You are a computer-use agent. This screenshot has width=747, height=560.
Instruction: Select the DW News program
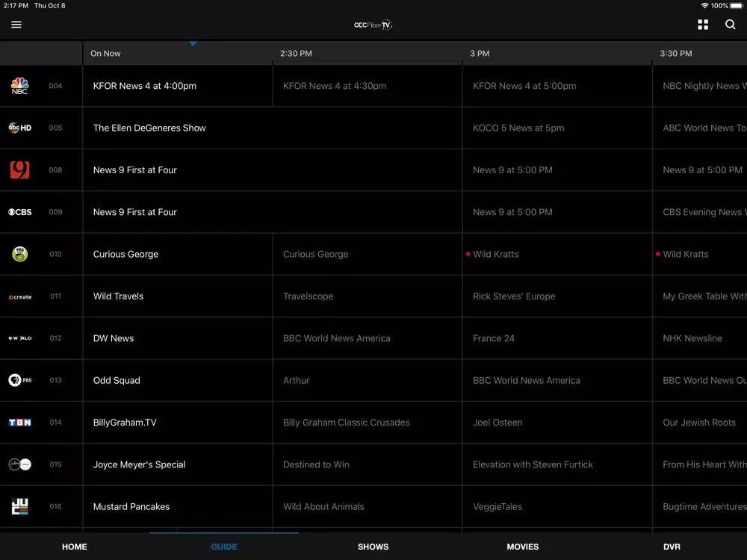coord(178,338)
